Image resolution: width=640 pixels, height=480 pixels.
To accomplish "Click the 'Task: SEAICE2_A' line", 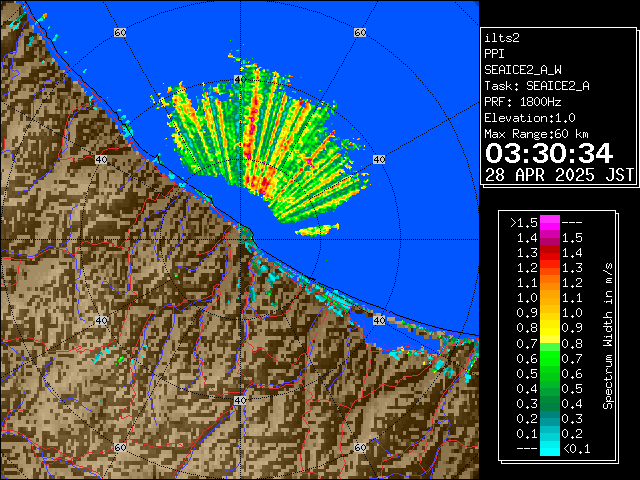I will click(537, 86).
